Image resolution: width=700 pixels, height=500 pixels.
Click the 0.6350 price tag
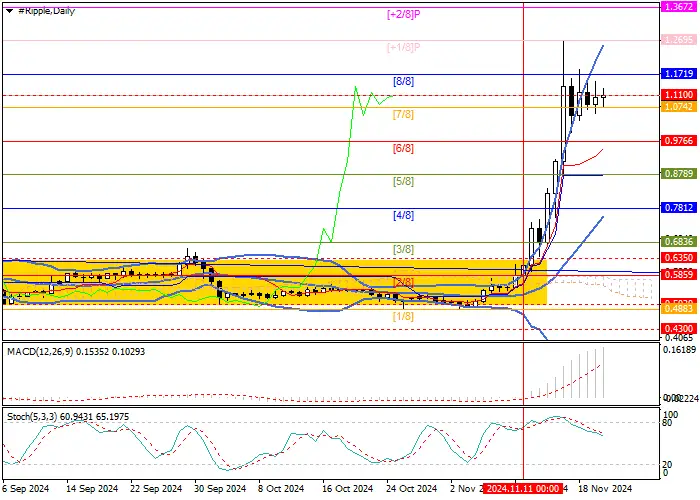(679, 258)
